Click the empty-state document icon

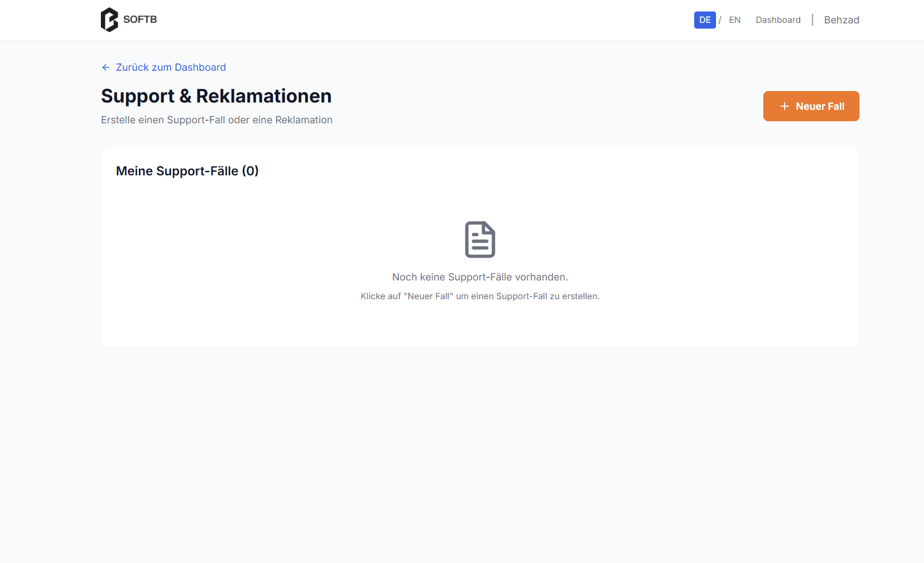click(479, 239)
